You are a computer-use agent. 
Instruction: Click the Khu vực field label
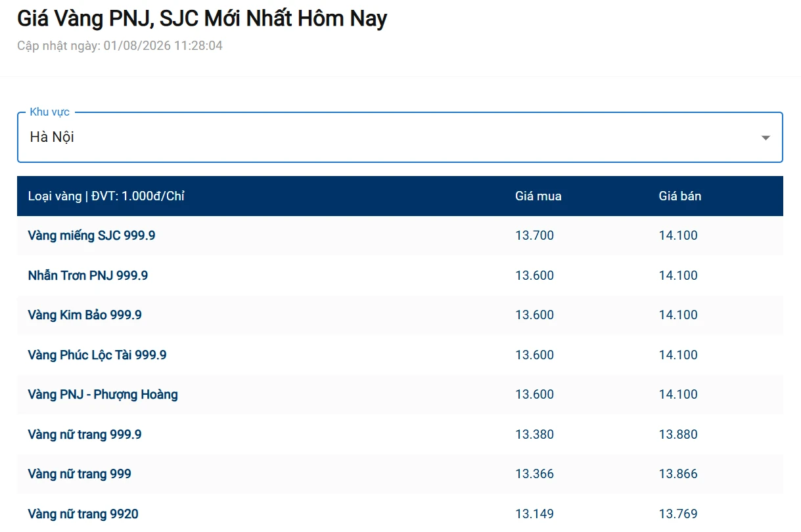point(50,112)
